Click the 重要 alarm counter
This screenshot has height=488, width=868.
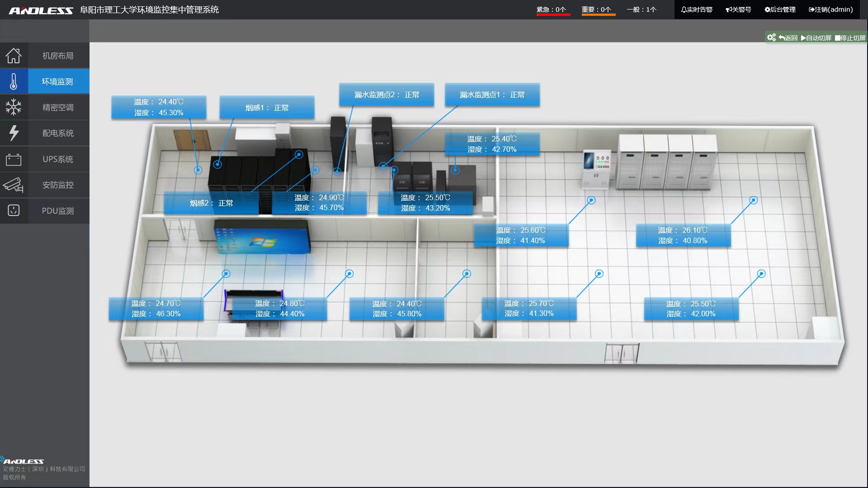coord(596,9)
